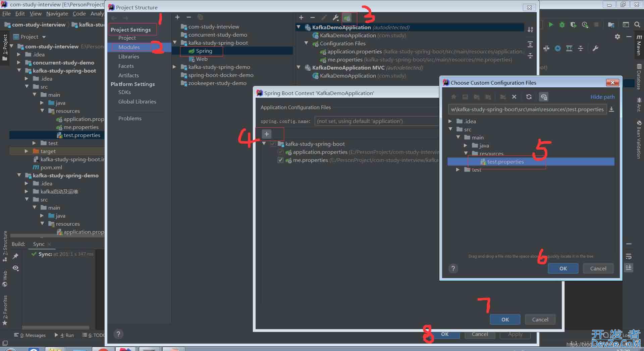Collapse KafkaDemoApplication autodetected context
The width and height of the screenshot is (644, 351).
pyautogui.click(x=299, y=27)
